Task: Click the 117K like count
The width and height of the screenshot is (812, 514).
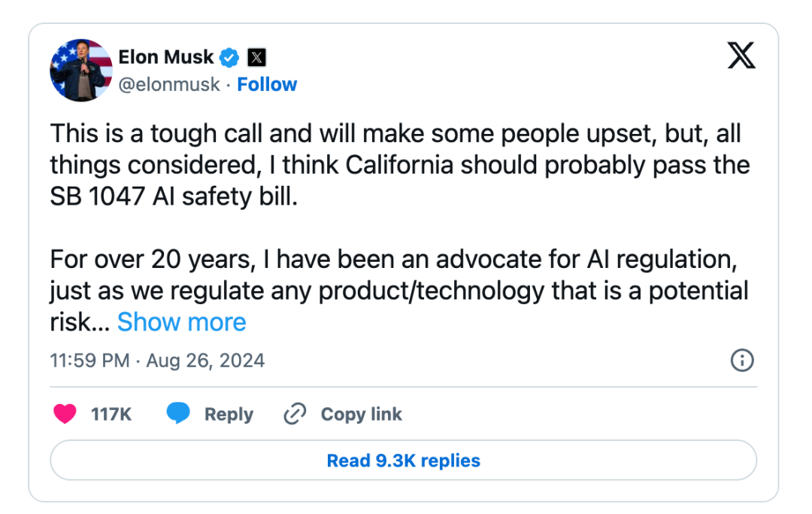Action: pyautogui.click(x=111, y=414)
